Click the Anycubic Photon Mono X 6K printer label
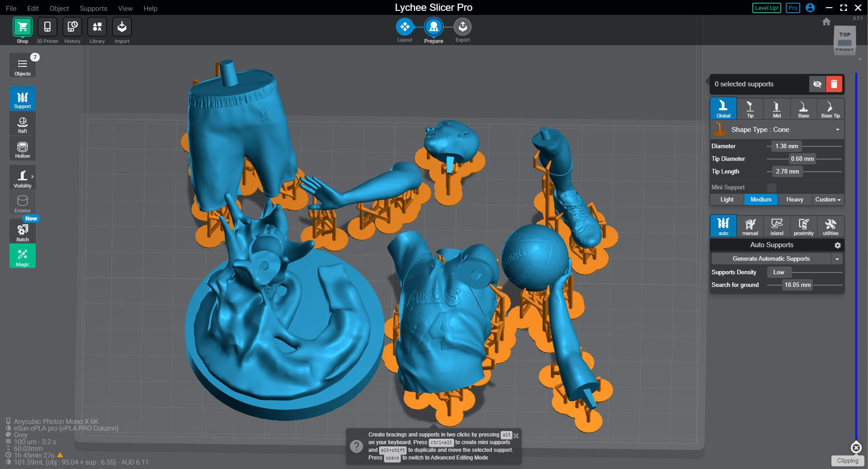Viewport: 868px width, 469px height. [56, 421]
